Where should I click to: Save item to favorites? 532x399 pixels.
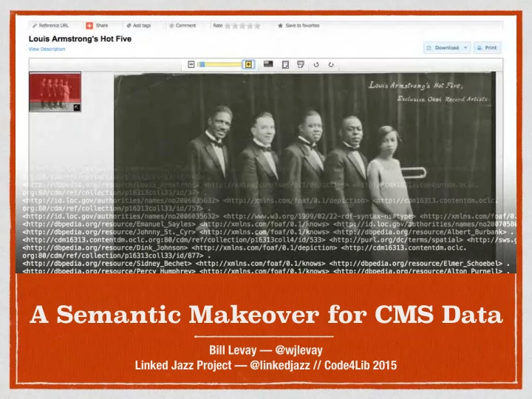click(299, 25)
